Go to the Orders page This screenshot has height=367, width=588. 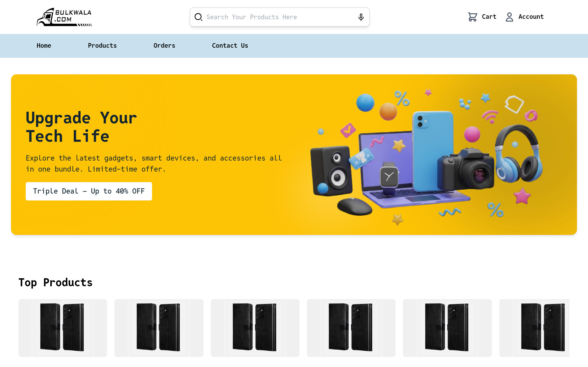click(x=164, y=46)
